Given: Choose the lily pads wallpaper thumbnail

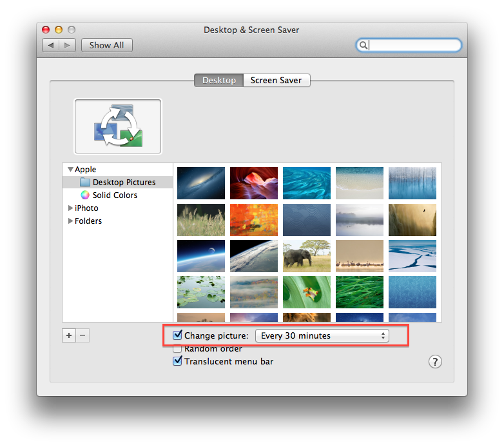Looking at the screenshot, I should click(201, 292).
